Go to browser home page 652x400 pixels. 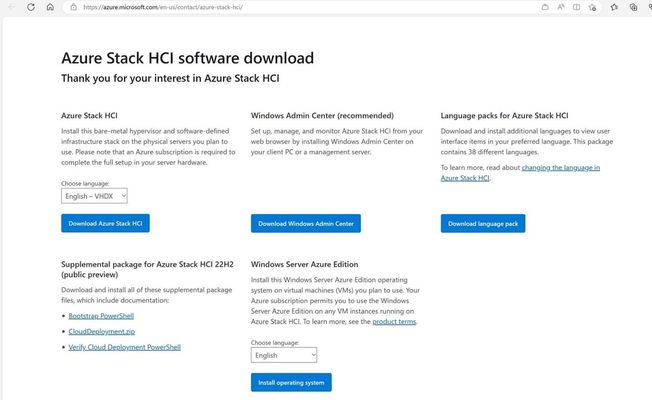50,7
